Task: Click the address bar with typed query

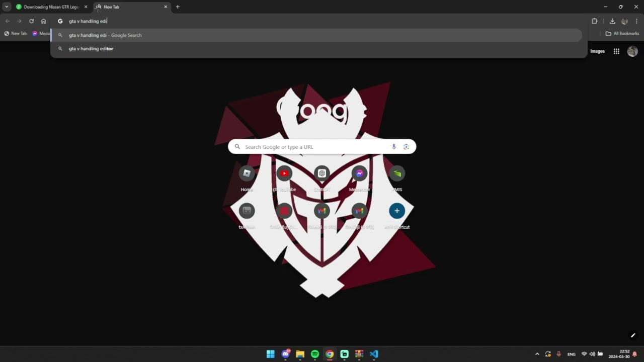Action: point(319,21)
